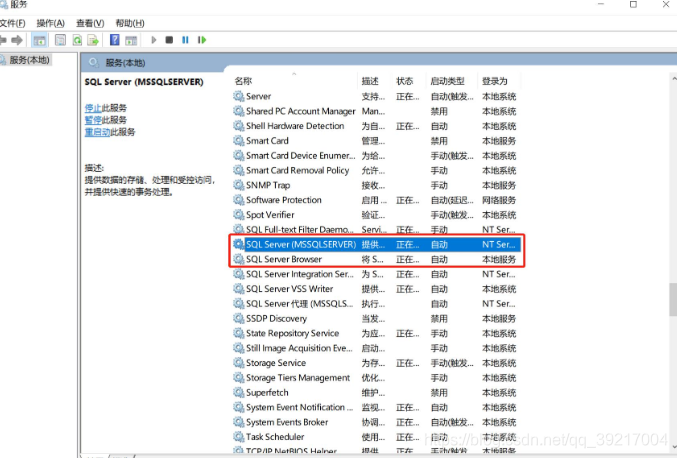The width and height of the screenshot is (677, 458).
Task: Select Shared PC Account Manager row
Action: [375, 111]
